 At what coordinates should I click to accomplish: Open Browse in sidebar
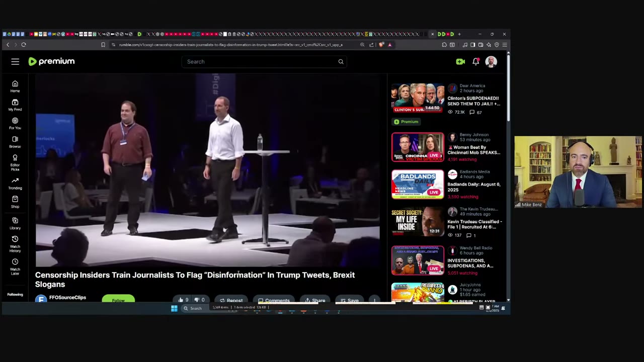15,142
